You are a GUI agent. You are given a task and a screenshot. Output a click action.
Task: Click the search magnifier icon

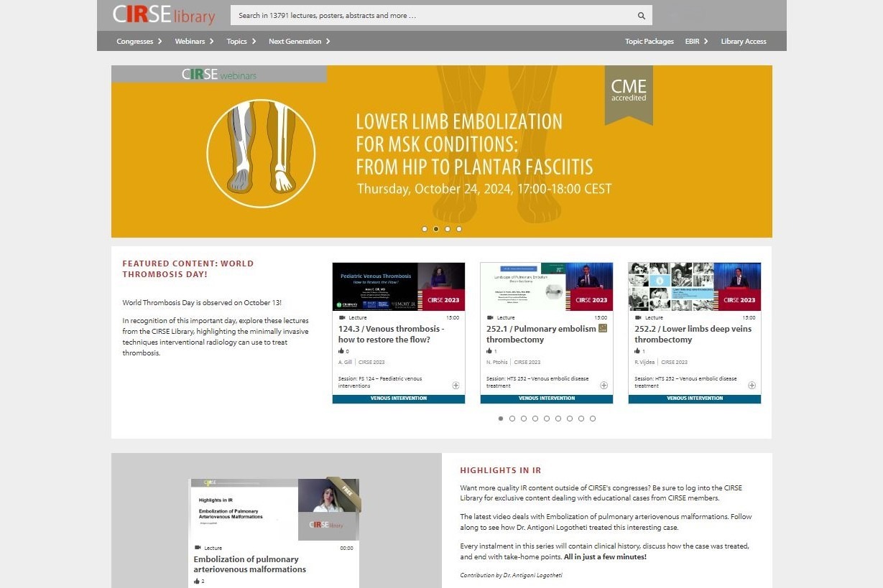click(x=641, y=16)
